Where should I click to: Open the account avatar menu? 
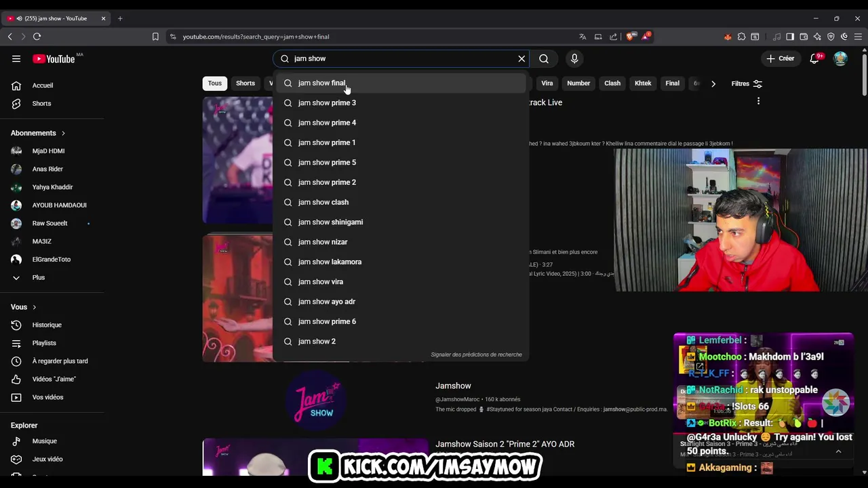[x=840, y=59]
